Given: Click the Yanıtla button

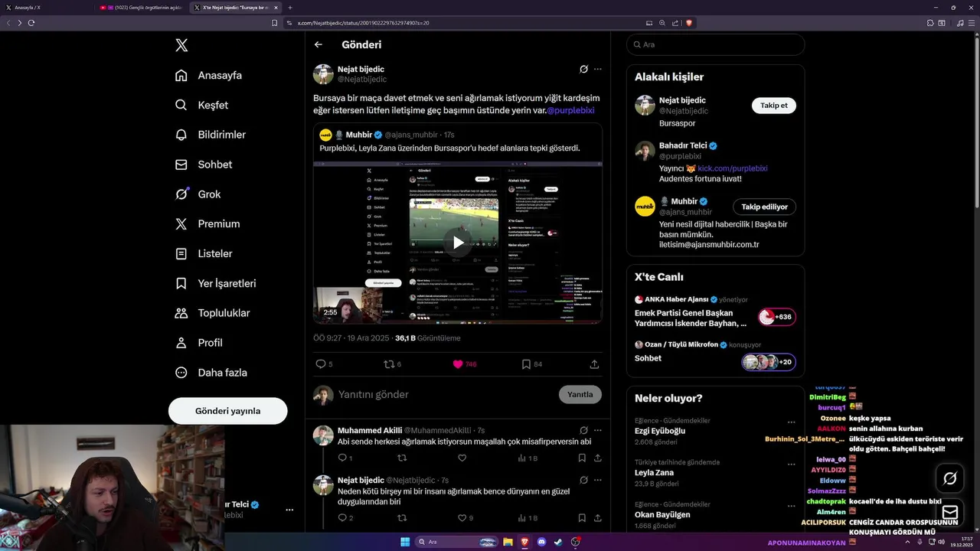Looking at the screenshot, I should (x=580, y=395).
